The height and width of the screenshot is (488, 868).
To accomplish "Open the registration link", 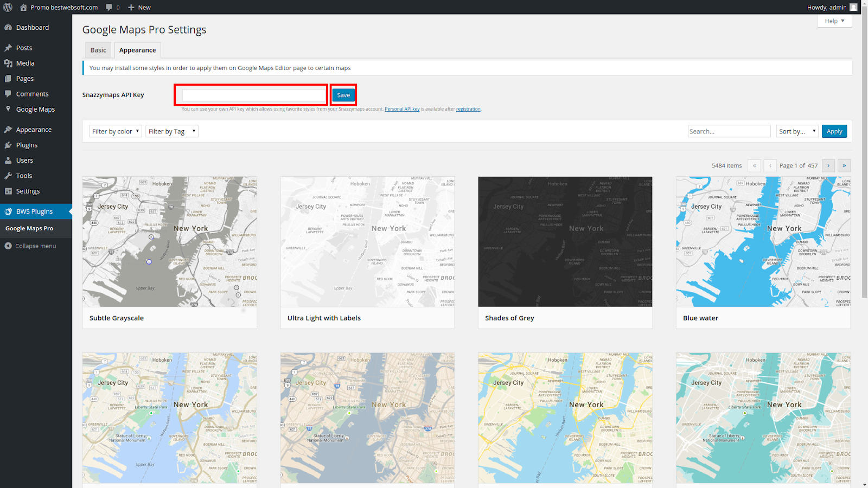I will click(x=468, y=109).
